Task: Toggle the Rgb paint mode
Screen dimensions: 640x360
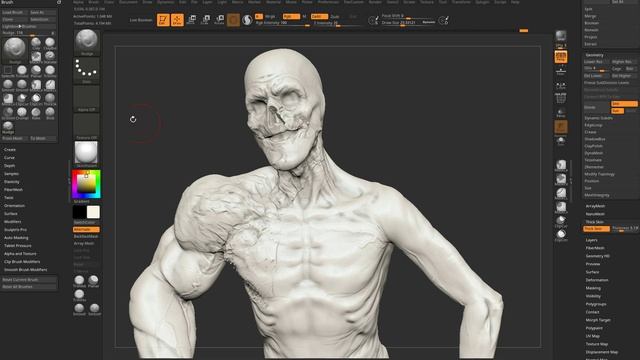Action: [x=291, y=16]
